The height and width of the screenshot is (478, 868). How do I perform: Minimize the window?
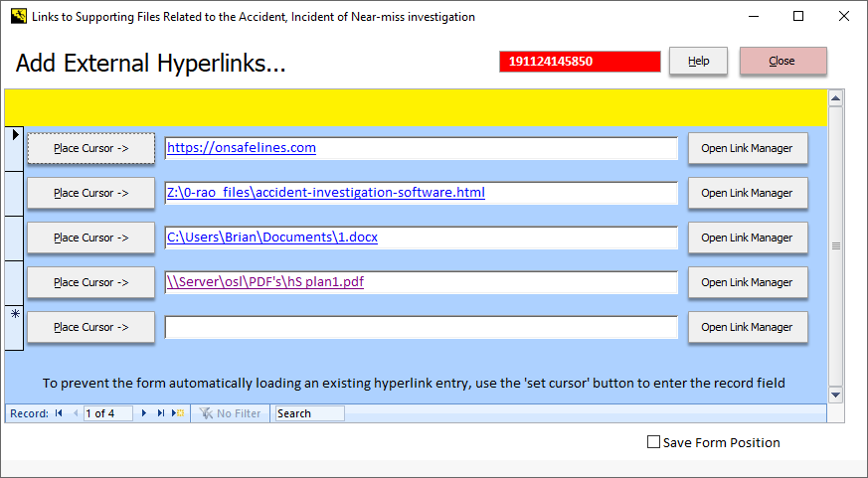point(753,16)
